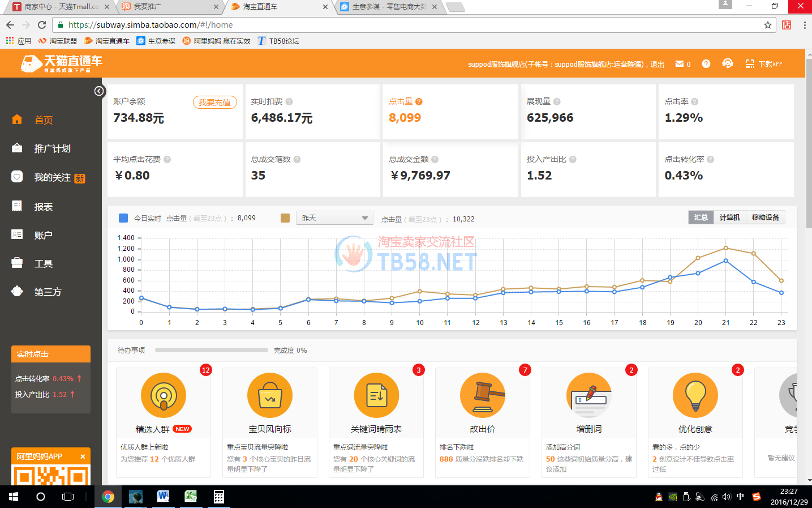Viewport: 812px width, 508px height.
Task: Expand the 昨天 comparison date dropdown
Action: click(334, 218)
